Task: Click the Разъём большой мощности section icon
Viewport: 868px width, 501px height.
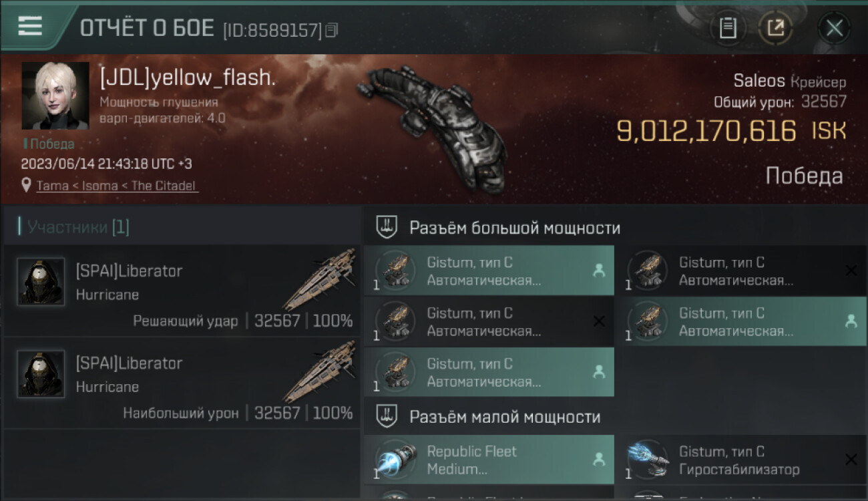Action: coord(387,227)
